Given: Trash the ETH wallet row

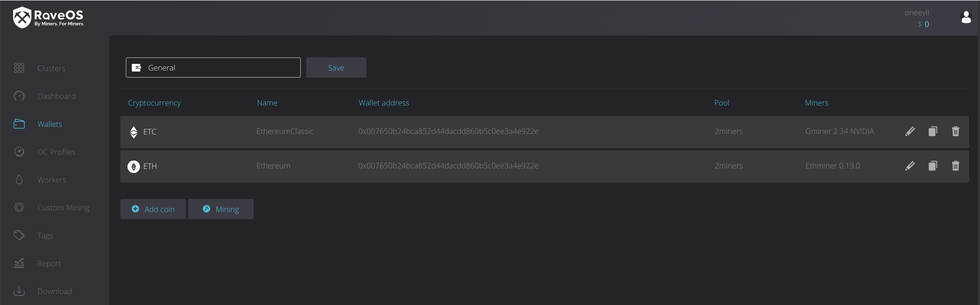Looking at the screenshot, I should (955, 166).
